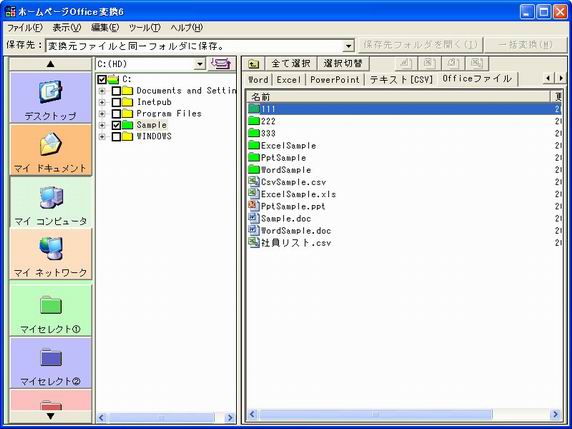Open the 編集(E) menu
Viewport: 572px width, 429px height.
click(105, 28)
